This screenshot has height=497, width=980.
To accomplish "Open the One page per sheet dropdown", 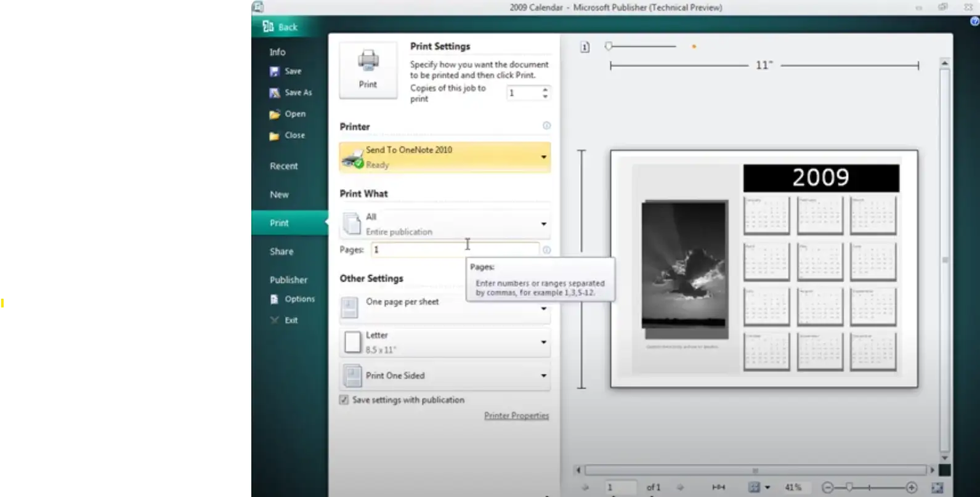I will coord(543,308).
